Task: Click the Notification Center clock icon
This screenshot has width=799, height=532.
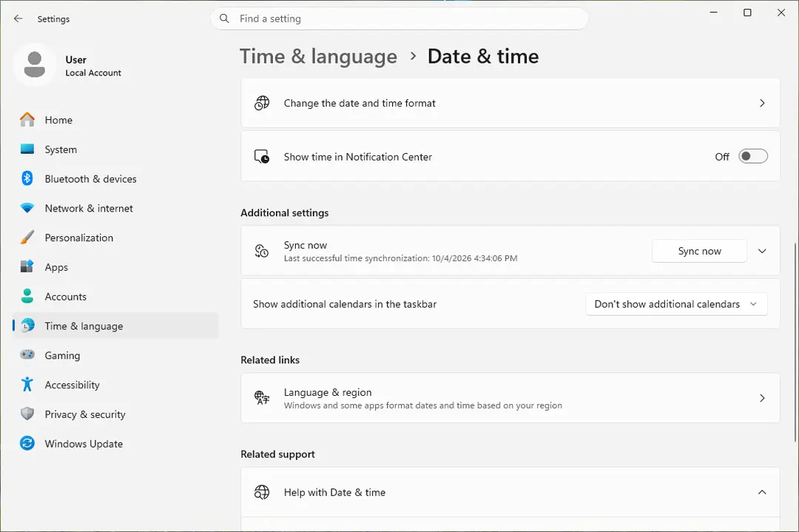Action: (x=262, y=156)
